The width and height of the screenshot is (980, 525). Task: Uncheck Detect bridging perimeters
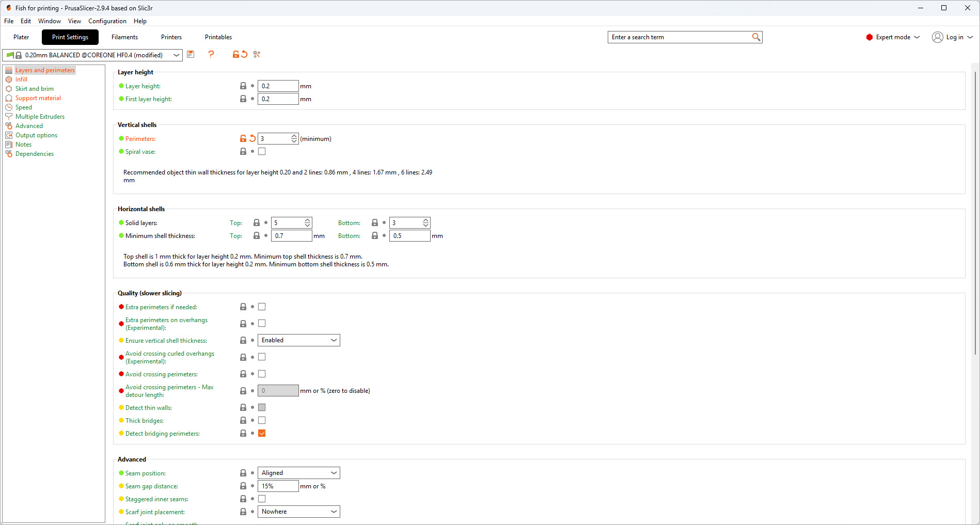coord(262,433)
